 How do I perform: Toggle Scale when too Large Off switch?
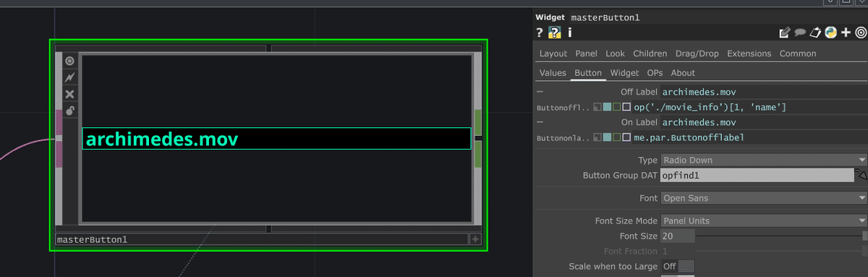[678, 266]
